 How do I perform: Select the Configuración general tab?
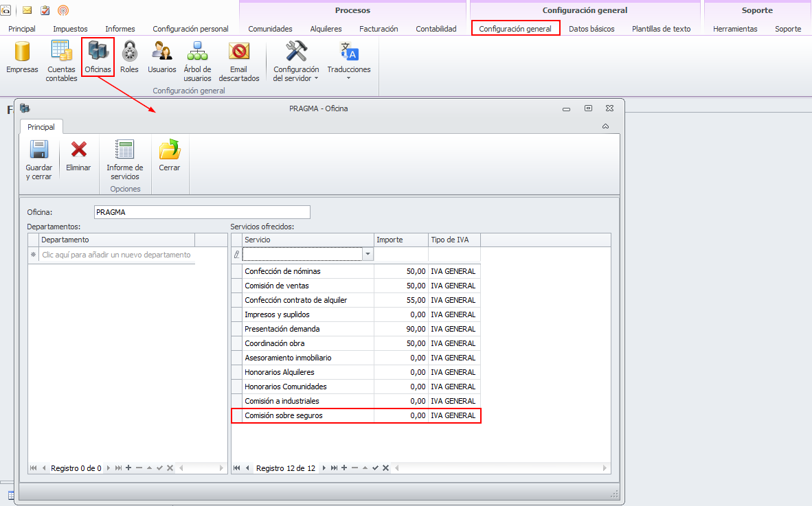coord(515,28)
